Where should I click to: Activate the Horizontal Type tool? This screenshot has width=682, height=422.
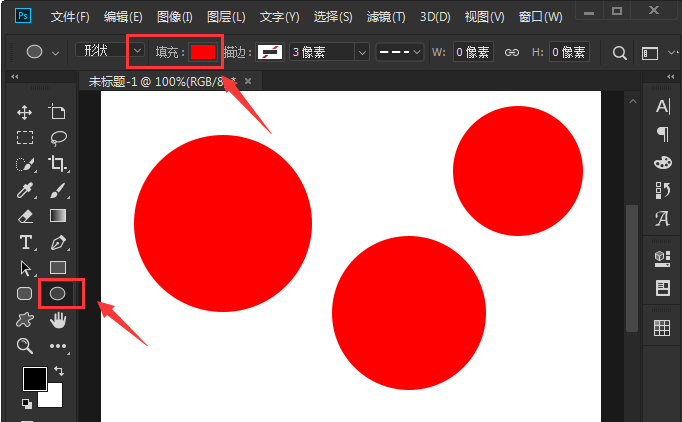[x=26, y=242]
